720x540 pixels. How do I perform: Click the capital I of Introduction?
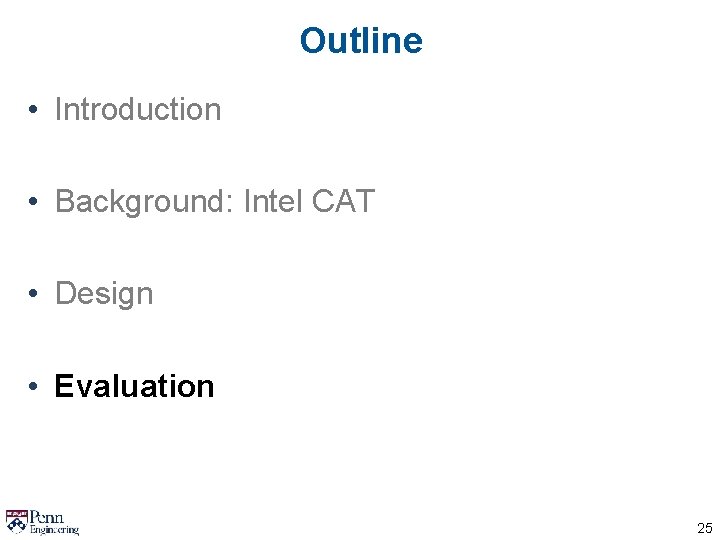[59, 109]
